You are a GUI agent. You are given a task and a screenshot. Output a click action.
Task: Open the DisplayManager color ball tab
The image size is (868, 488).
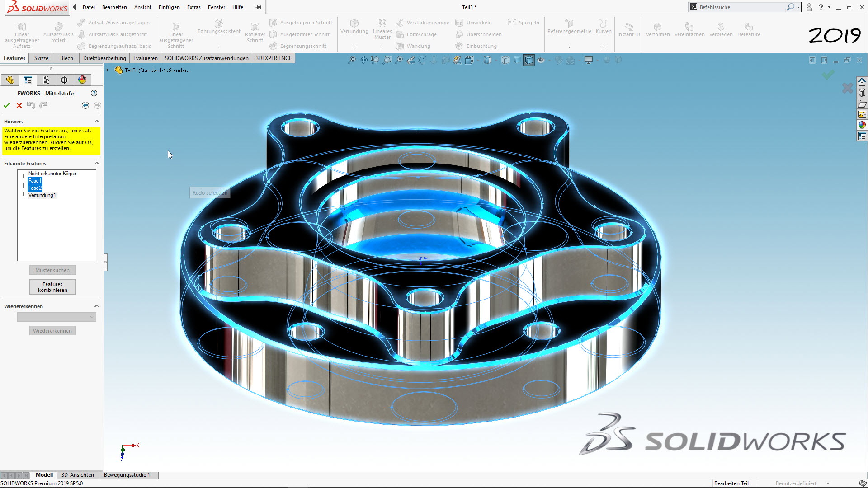click(x=82, y=80)
